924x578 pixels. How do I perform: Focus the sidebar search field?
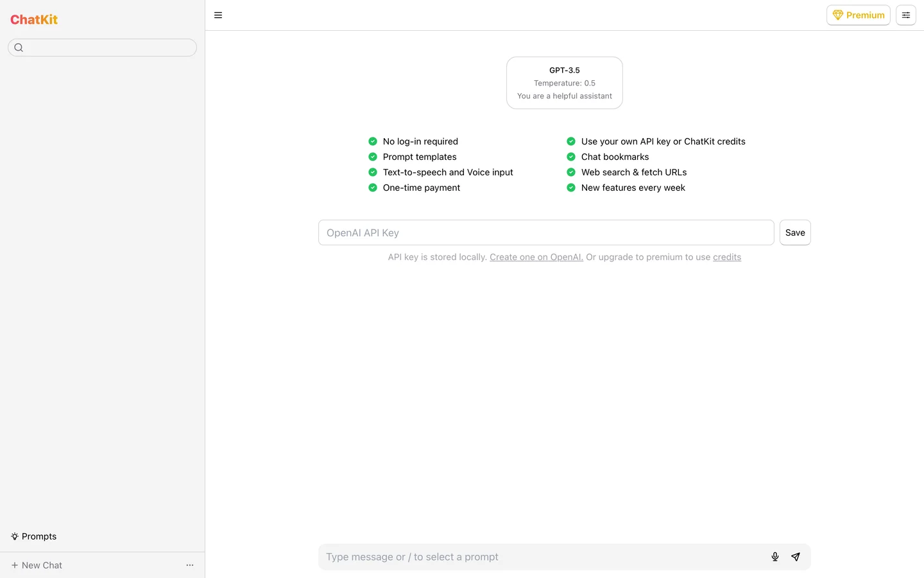coord(102,48)
